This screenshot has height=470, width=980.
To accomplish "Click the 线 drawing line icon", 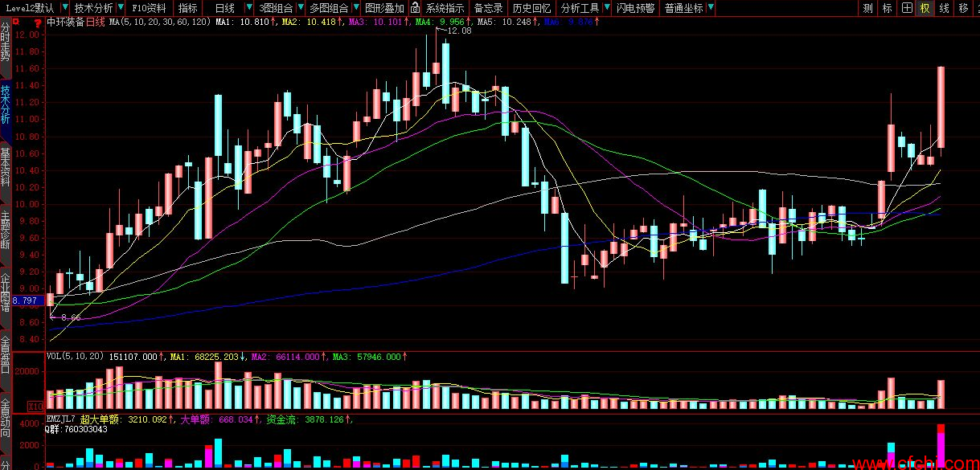I will (x=944, y=8).
